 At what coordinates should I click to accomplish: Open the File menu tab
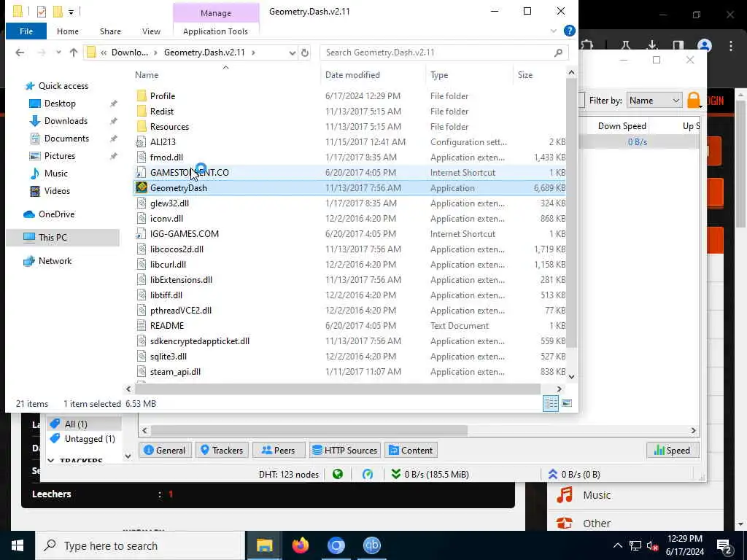click(x=26, y=31)
